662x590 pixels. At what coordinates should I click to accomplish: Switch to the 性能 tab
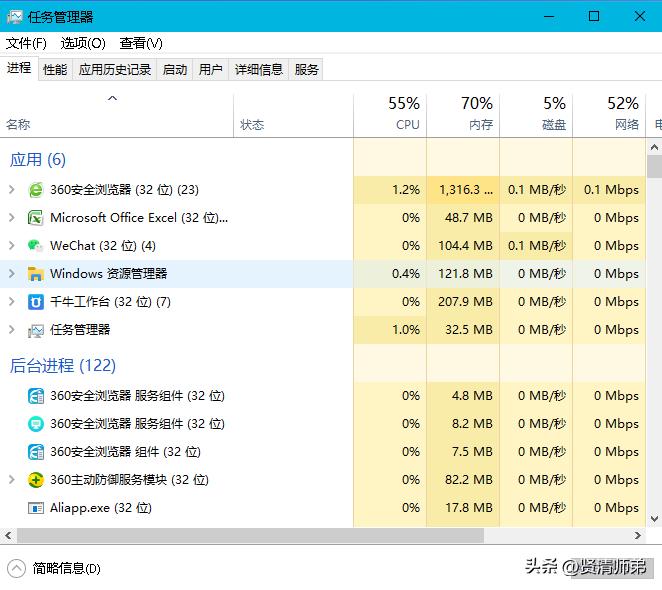(55, 70)
